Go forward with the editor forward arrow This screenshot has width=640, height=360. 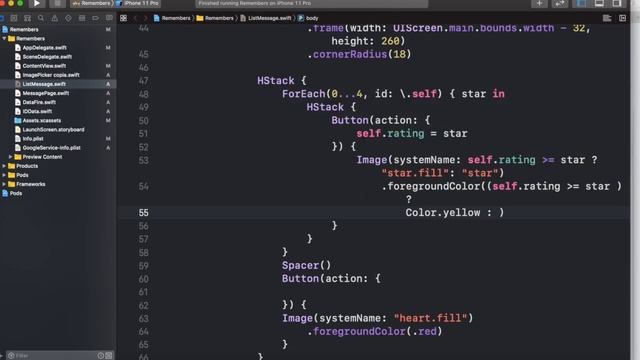tap(145, 18)
